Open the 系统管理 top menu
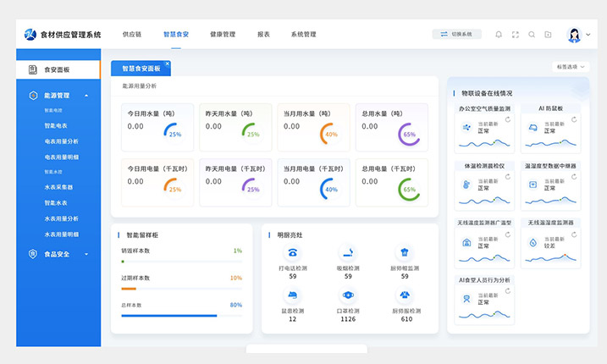This screenshot has width=607, height=364. (303, 35)
